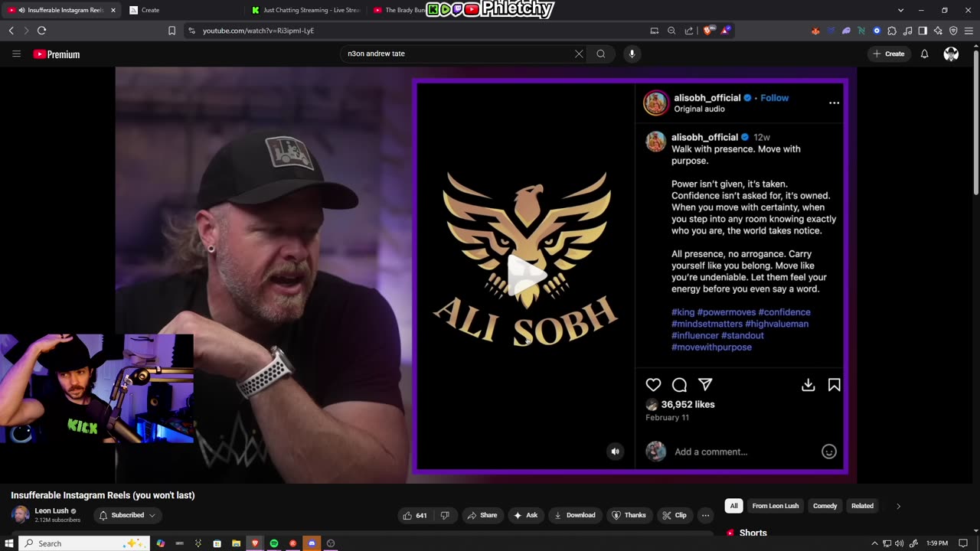Open Brave Rewards triangle icon

[x=725, y=31]
